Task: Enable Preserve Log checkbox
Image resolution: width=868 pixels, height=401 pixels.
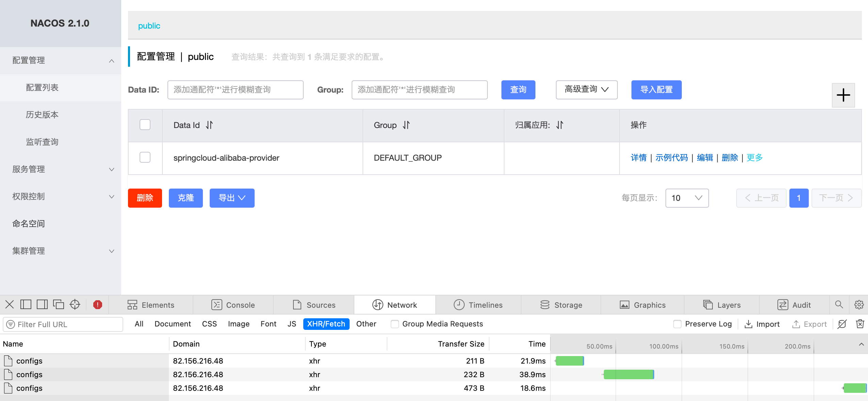Action: click(x=677, y=324)
